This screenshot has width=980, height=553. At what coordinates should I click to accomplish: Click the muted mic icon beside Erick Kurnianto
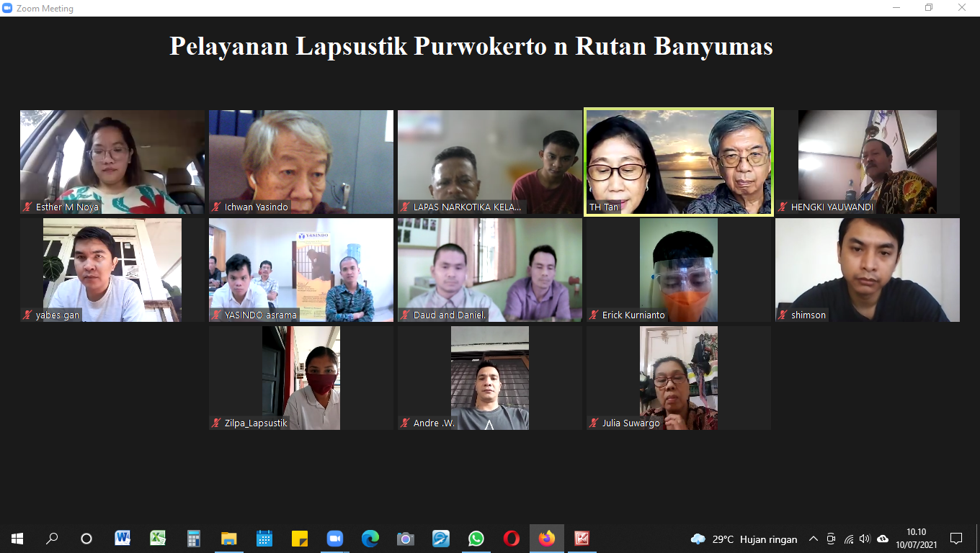[x=594, y=315]
